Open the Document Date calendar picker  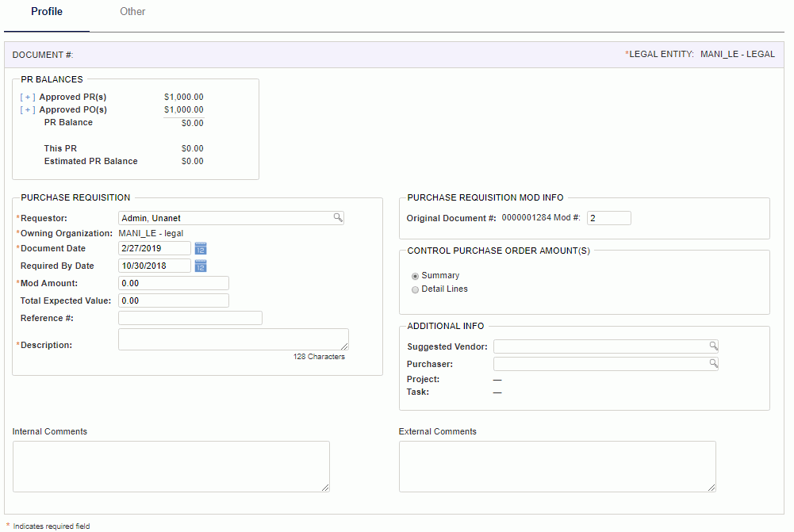pyautogui.click(x=201, y=248)
